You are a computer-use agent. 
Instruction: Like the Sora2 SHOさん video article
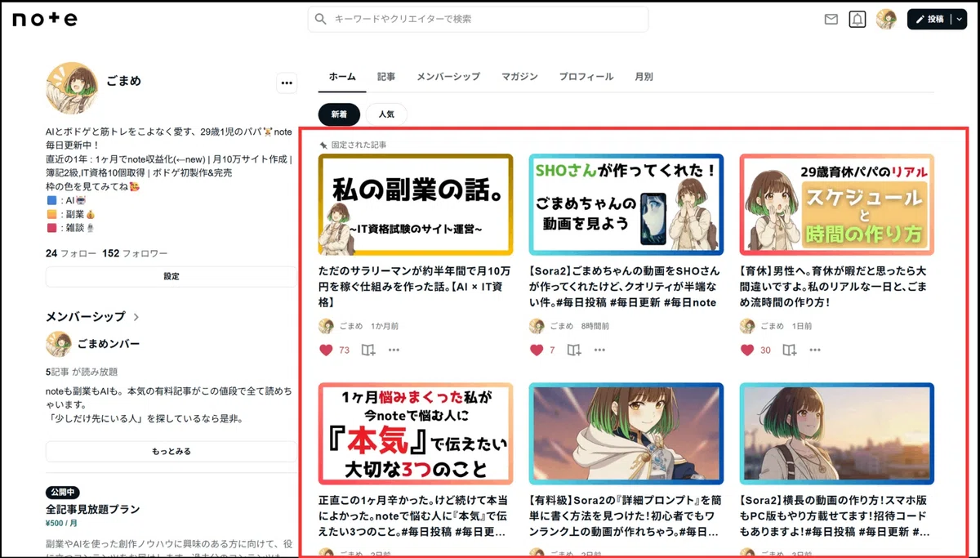[x=537, y=350]
